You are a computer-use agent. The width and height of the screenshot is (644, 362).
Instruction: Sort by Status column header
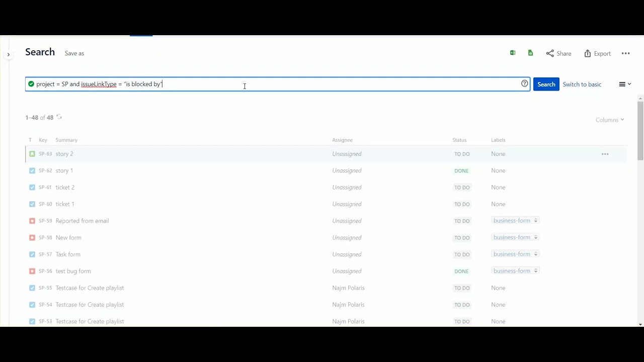click(x=459, y=140)
